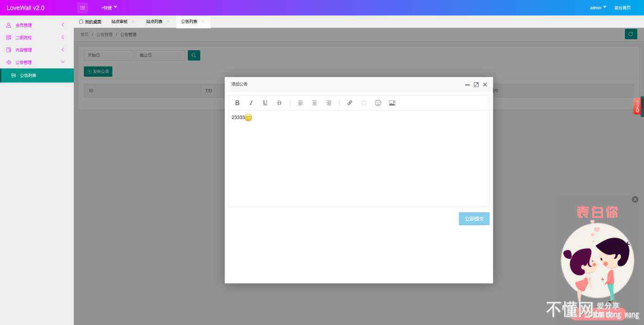This screenshot has height=325, width=644.
Task: Close the 表白你 floating ad
Action: pyautogui.click(x=635, y=199)
